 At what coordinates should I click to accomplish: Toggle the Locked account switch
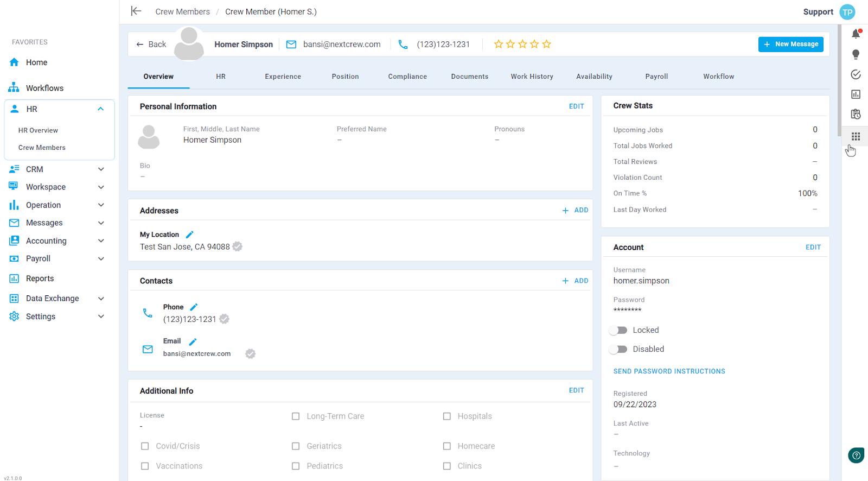pyautogui.click(x=618, y=330)
